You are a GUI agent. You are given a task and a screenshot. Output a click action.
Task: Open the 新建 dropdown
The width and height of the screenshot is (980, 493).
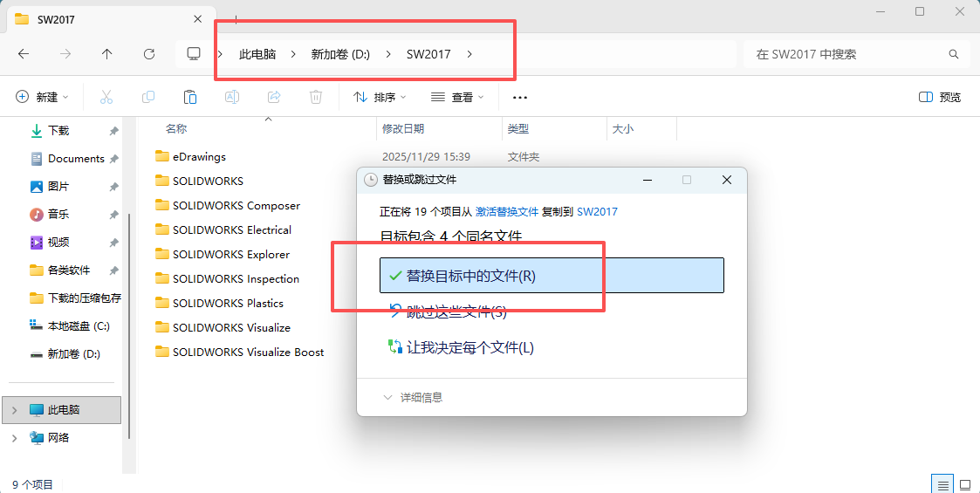tap(42, 97)
